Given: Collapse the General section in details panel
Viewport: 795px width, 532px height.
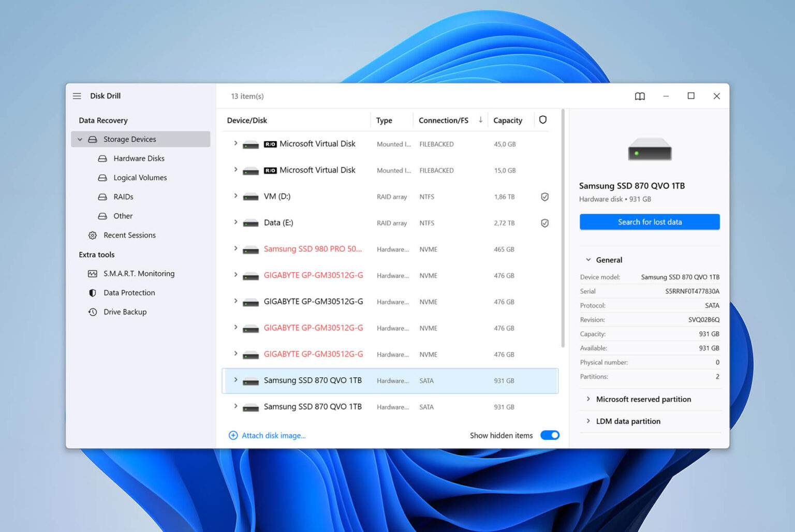Looking at the screenshot, I should pos(588,260).
